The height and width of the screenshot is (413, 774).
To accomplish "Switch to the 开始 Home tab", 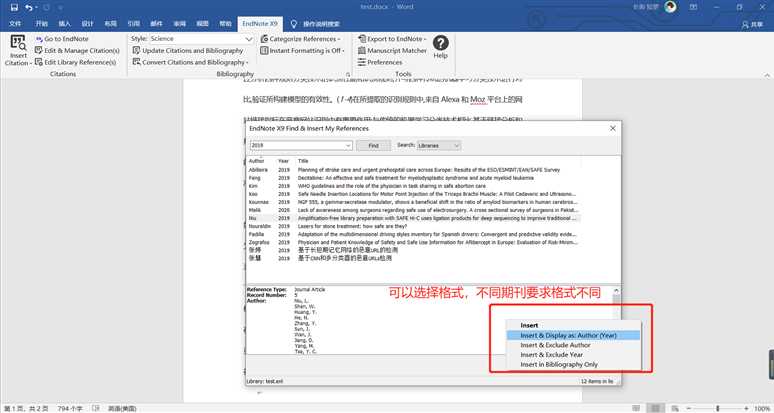I will point(41,24).
